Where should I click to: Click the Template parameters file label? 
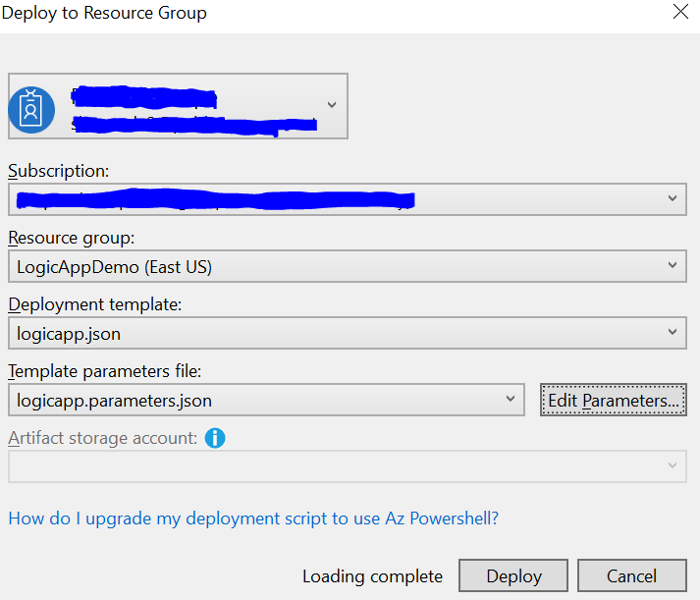coord(105,371)
